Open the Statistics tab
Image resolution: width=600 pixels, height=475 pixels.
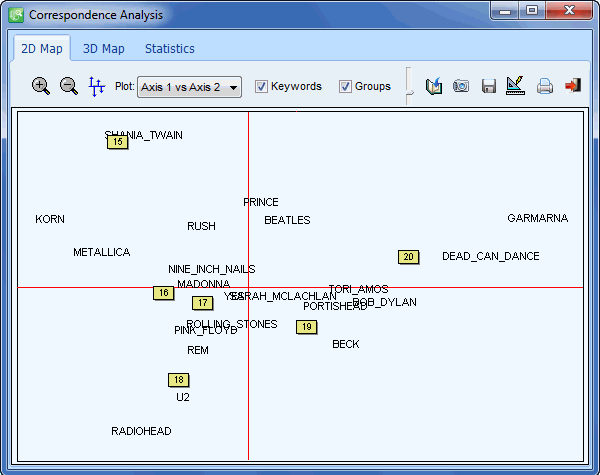pos(169,49)
